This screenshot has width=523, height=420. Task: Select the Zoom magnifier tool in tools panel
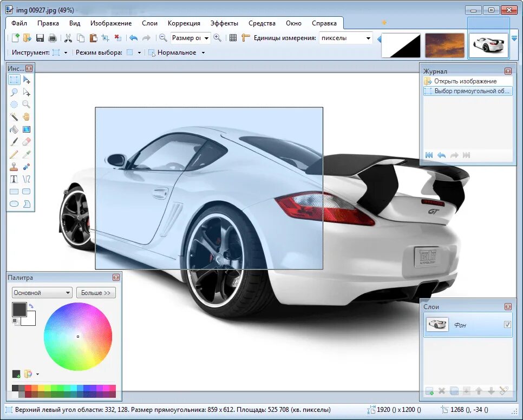[x=27, y=104]
